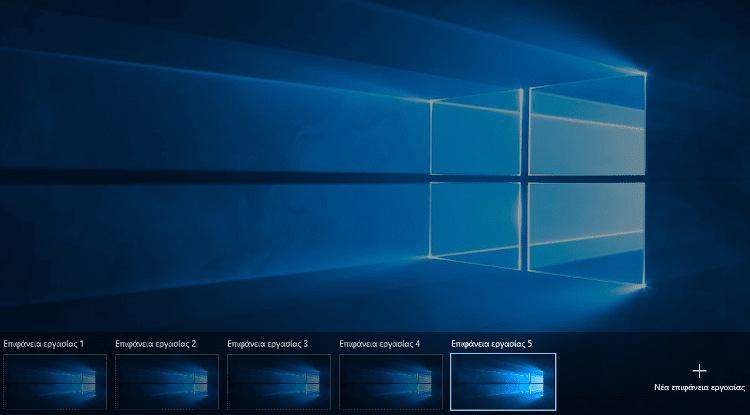
Task: Open the Επιφάνεια εργασίας 3 thumbnail
Action: [x=278, y=381]
